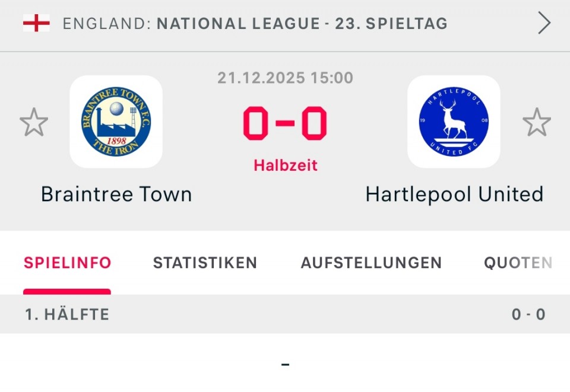The width and height of the screenshot is (570, 392).
Task: Favorite Braintree Town with star
Action: pyautogui.click(x=34, y=122)
